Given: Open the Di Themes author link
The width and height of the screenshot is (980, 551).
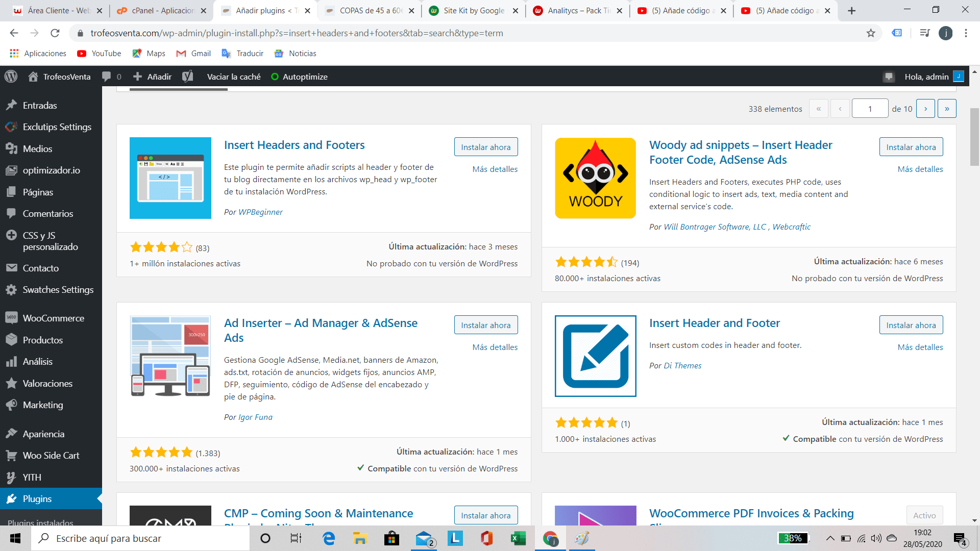Looking at the screenshot, I should [x=682, y=365].
